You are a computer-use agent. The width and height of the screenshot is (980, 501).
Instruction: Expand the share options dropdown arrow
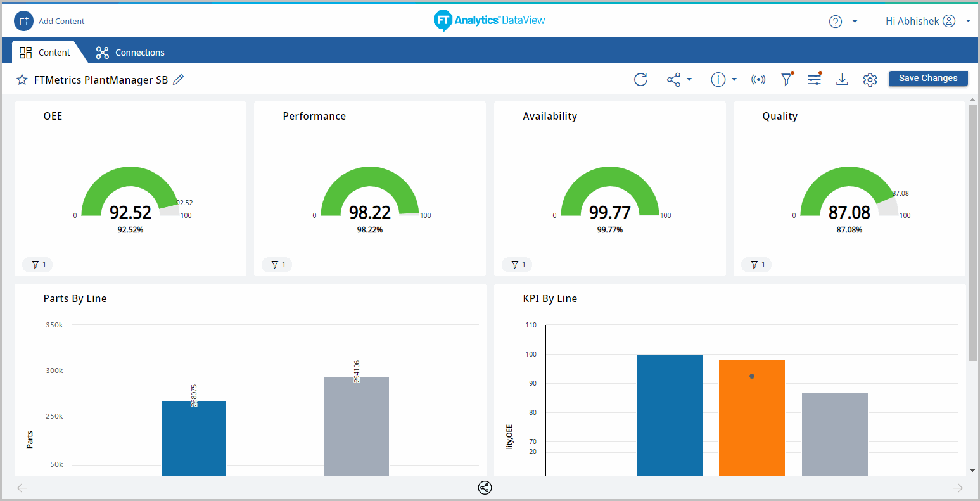(x=689, y=80)
